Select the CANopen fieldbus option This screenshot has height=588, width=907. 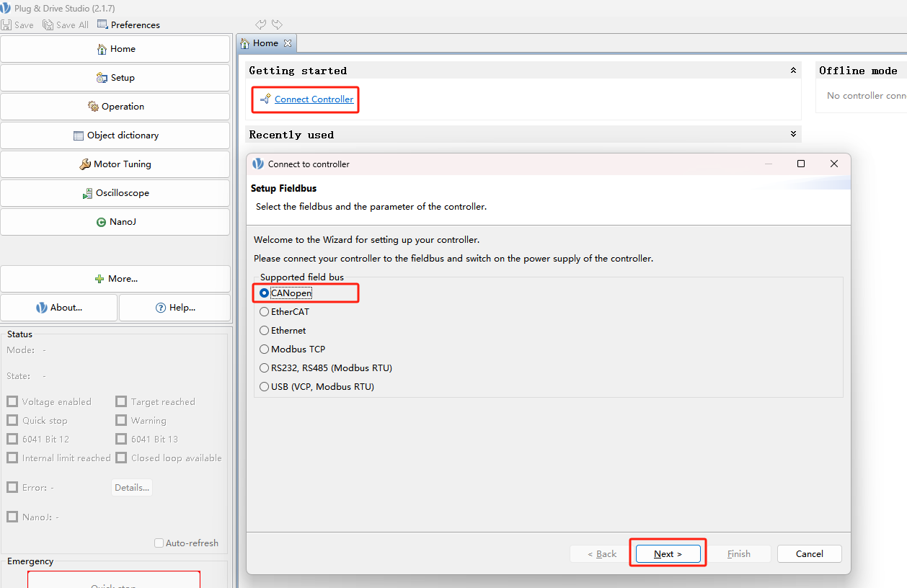pos(286,293)
